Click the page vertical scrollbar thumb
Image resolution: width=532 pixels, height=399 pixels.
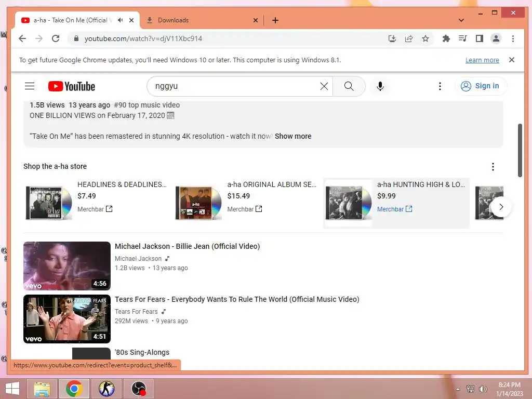pos(520,150)
